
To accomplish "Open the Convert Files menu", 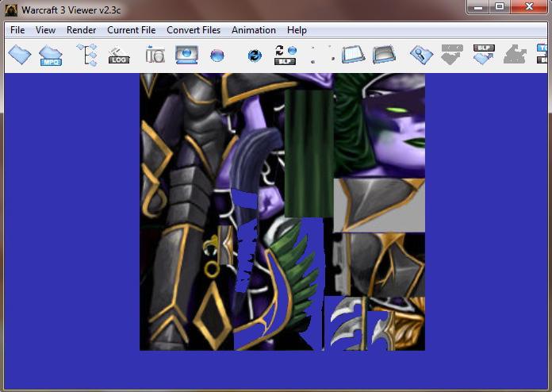I will click(x=194, y=30).
